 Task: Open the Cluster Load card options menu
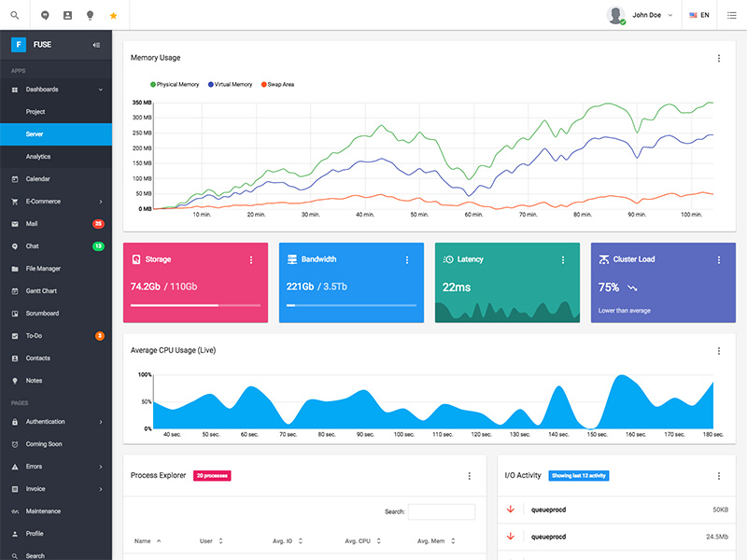pos(719,259)
